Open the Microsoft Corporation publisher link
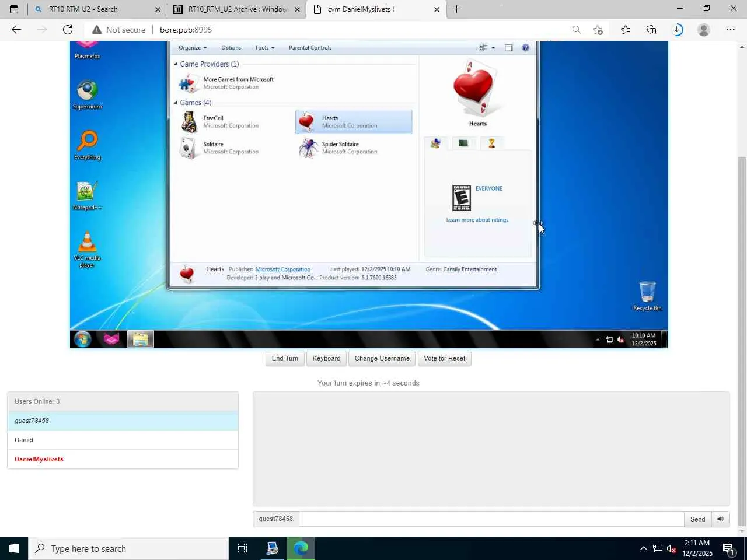 click(x=283, y=269)
